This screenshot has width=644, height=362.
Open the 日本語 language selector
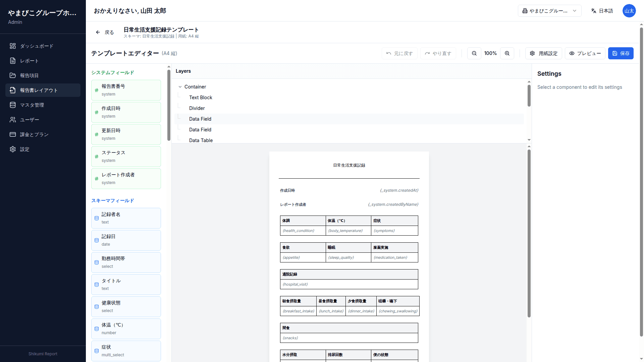[x=602, y=11]
